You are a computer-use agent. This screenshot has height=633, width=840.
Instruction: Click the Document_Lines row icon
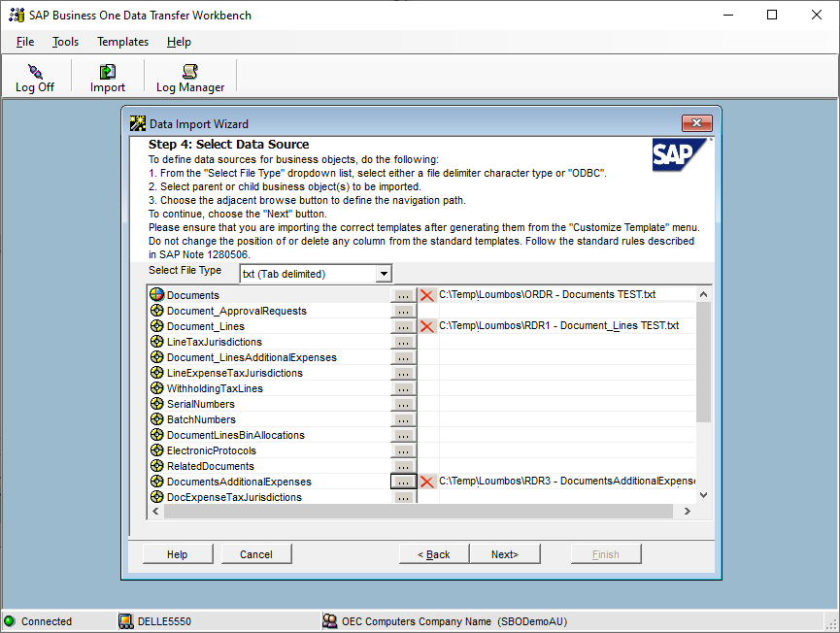pos(156,326)
